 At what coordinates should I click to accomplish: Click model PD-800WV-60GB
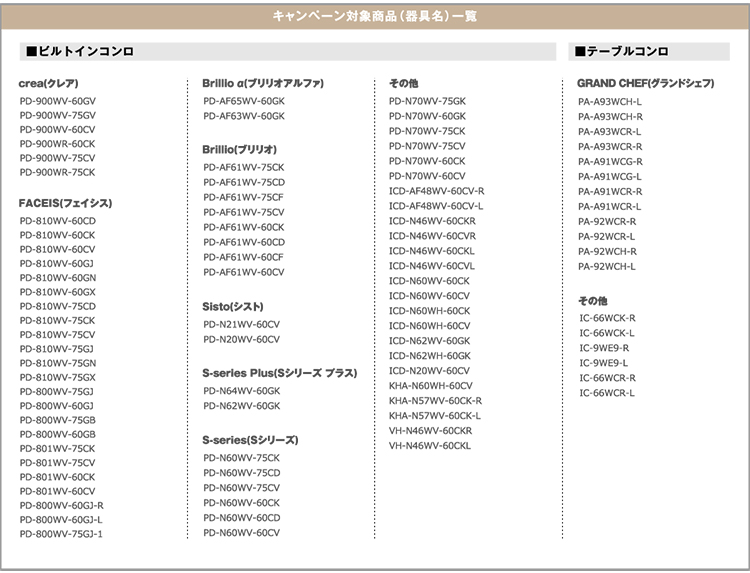(57, 434)
